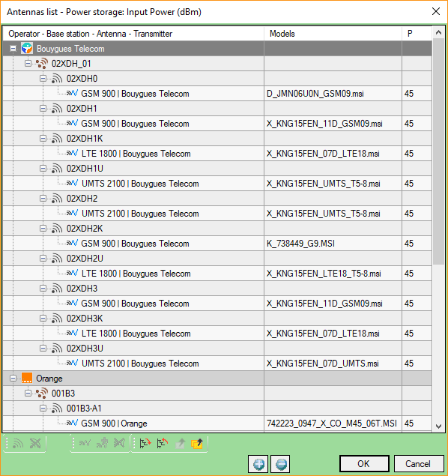Click the antenna icon beside 001B3-A1

(57, 409)
